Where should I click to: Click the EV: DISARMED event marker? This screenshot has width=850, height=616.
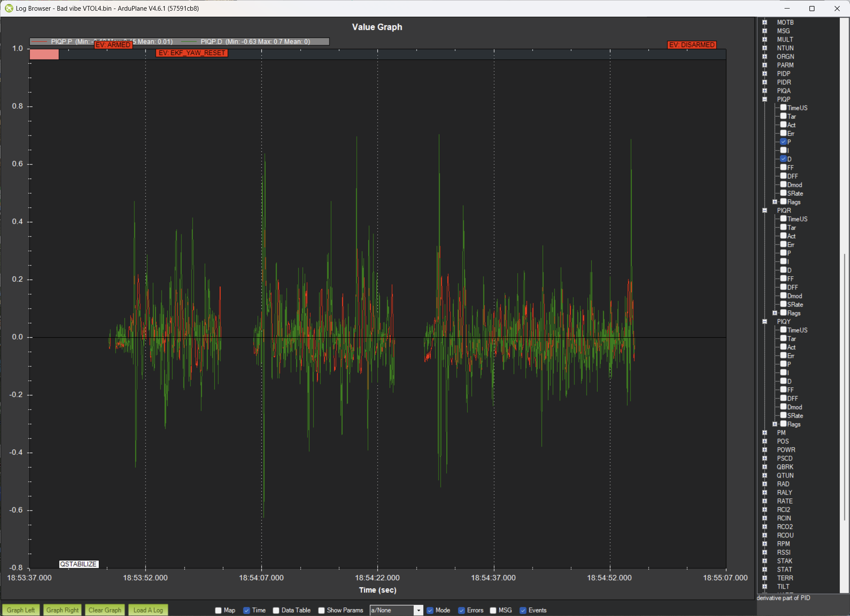click(x=692, y=45)
